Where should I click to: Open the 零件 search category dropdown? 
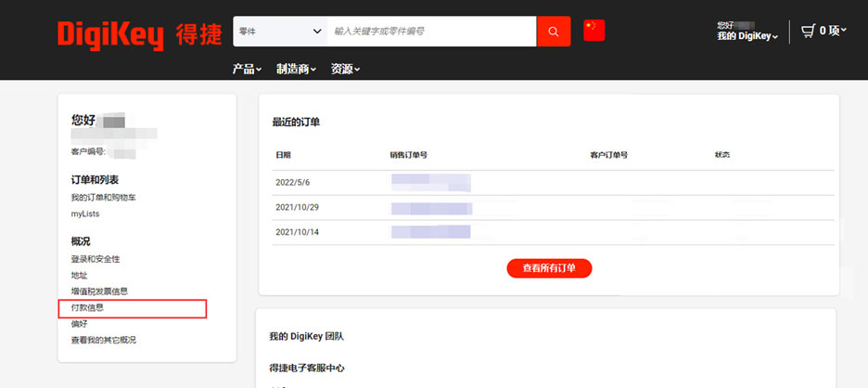[x=280, y=31]
